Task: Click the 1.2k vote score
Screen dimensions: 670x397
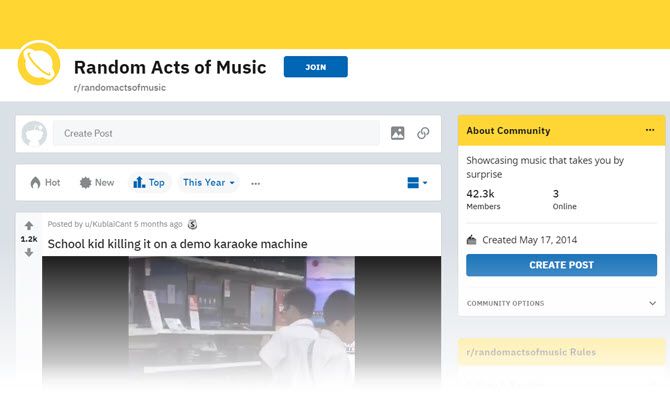Action: (29, 239)
